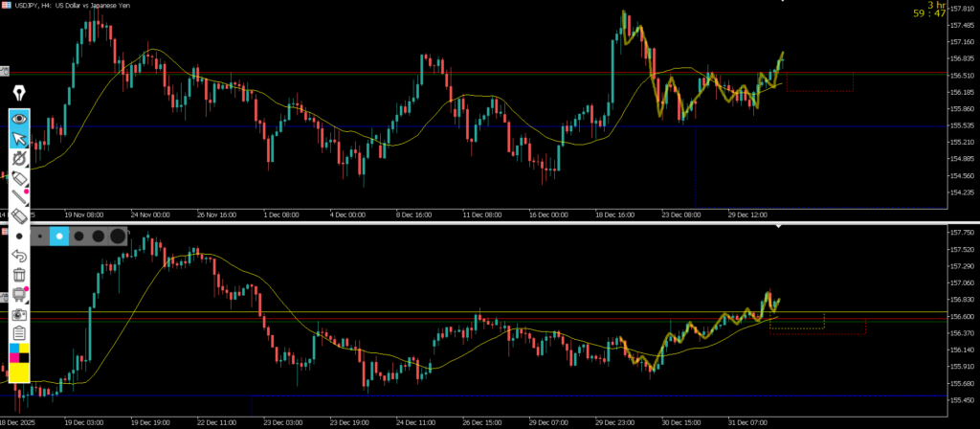This screenshot has height=429, width=980.
Task: Choose the smallest brush size dot
Action: 38,236
